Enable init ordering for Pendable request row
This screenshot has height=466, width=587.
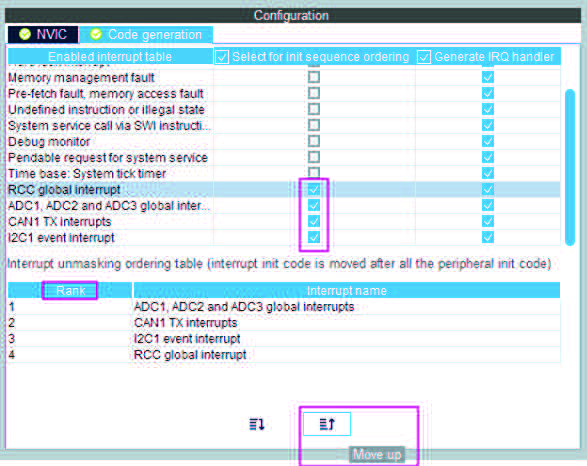pyautogui.click(x=314, y=157)
